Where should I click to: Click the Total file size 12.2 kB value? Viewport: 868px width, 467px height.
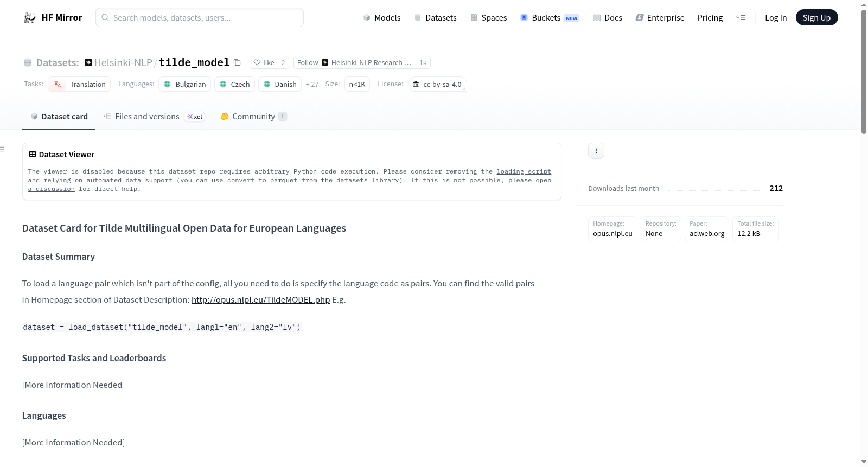[749, 234]
